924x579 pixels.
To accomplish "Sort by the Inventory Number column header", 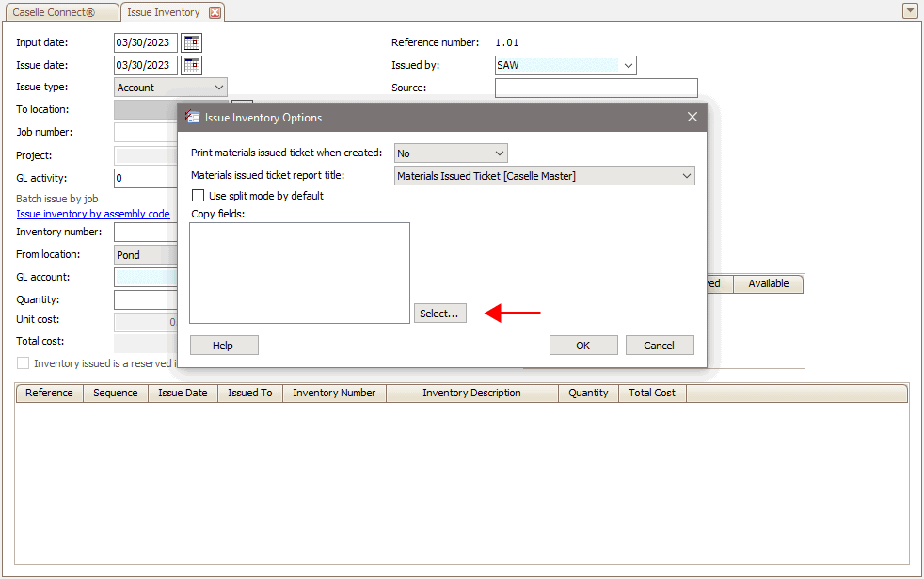I will click(x=334, y=393).
